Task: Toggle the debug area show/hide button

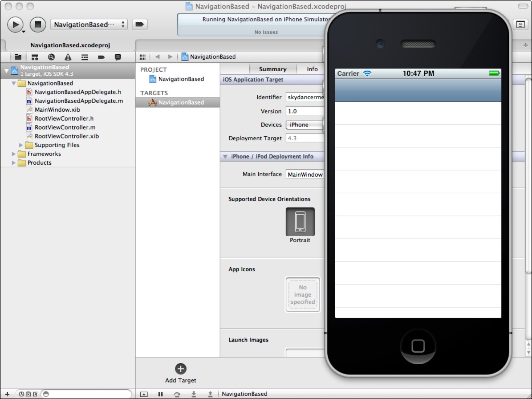Action: tap(144, 394)
